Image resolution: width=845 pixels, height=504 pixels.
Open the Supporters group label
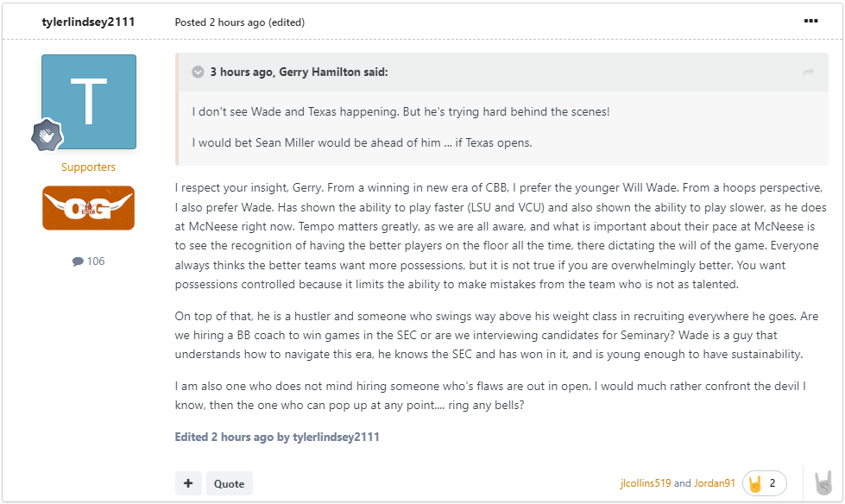(88, 167)
